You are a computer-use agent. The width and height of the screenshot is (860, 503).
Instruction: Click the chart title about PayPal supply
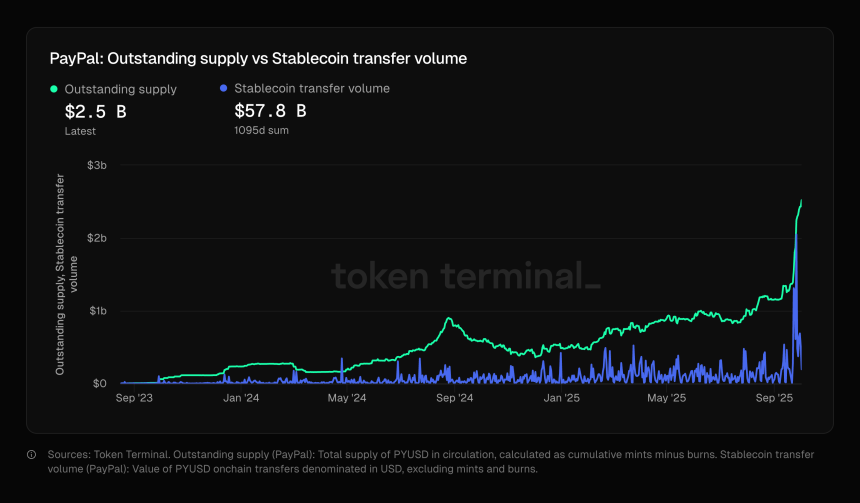[x=258, y=59]
